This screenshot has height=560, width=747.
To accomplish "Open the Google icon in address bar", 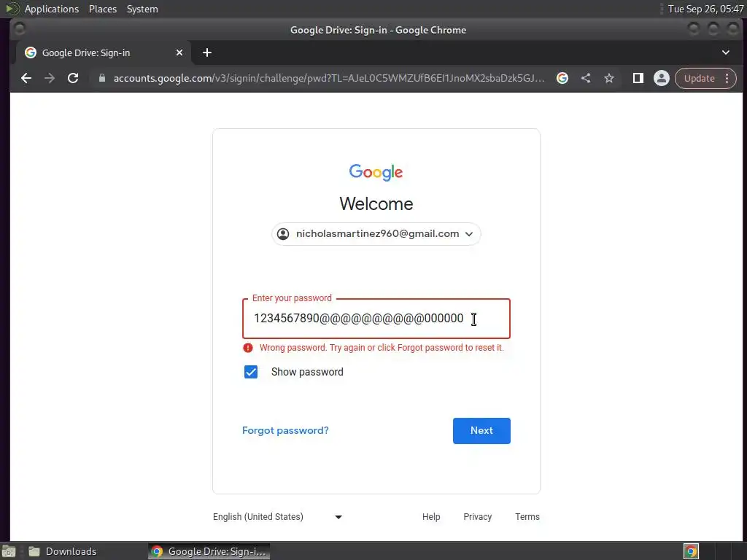I will point(562,78).
